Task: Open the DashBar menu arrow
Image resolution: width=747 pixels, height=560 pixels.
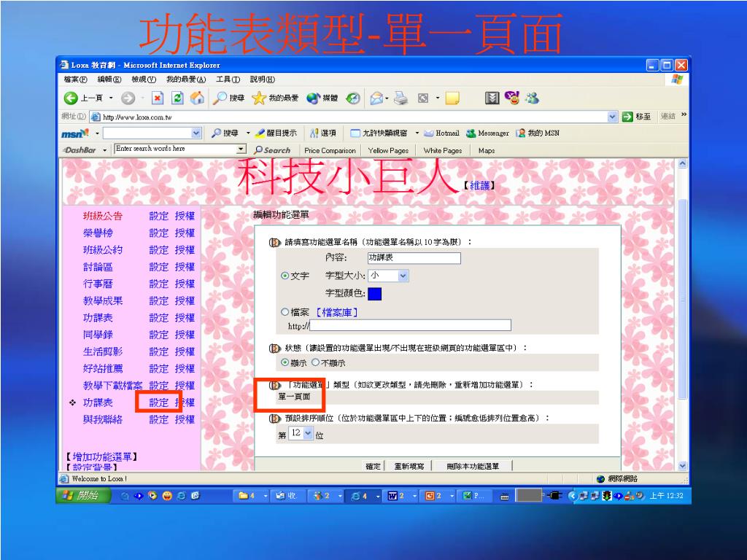Action: click(x=105, y=150)
